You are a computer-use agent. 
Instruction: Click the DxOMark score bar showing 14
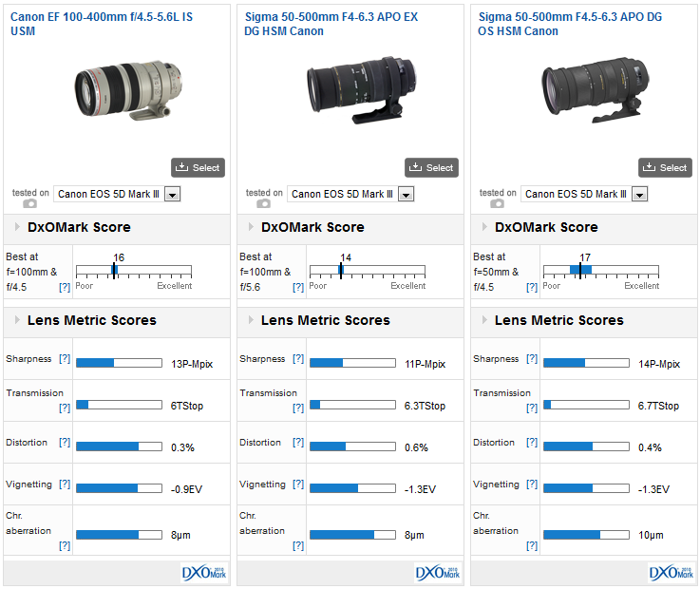tap(368, 271)
